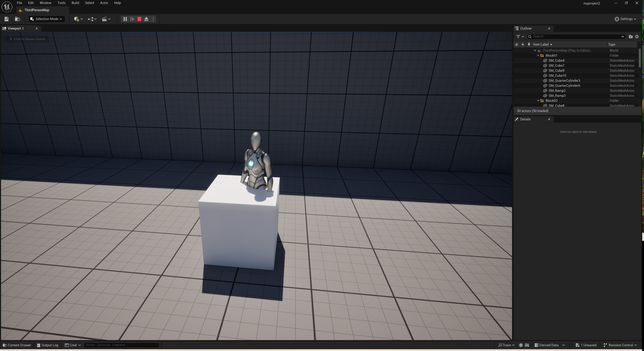
Task: Open the Build menu
Action: pyautogui.click(x=75, y=3)
